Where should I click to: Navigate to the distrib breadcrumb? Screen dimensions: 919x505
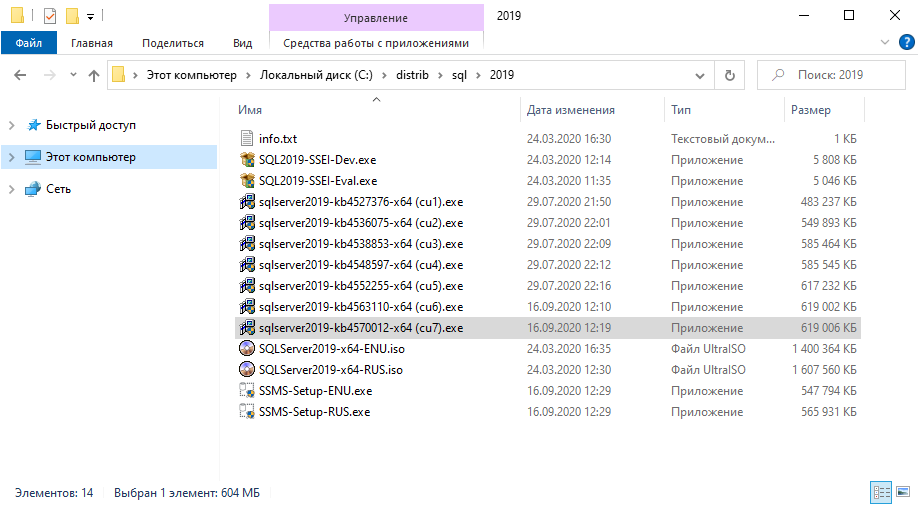(x=412, y=75)
